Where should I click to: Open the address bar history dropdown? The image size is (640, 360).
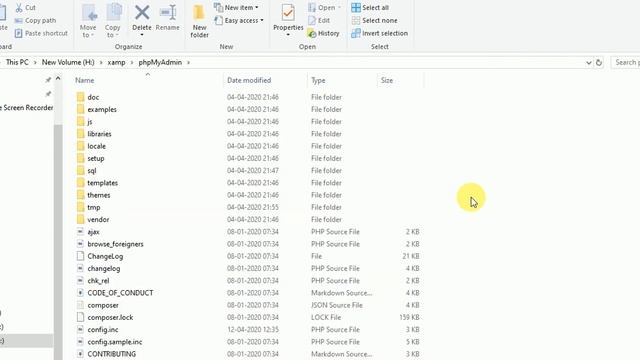point(589,62)
